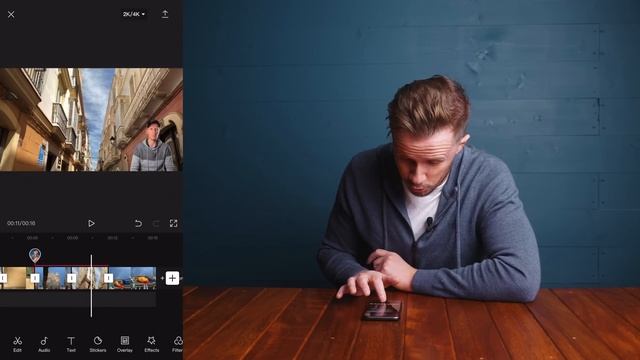This screenshot has height=360, width=640.
Task: Select the beach umbrellas clip in timeline
Action: [132, 278]
